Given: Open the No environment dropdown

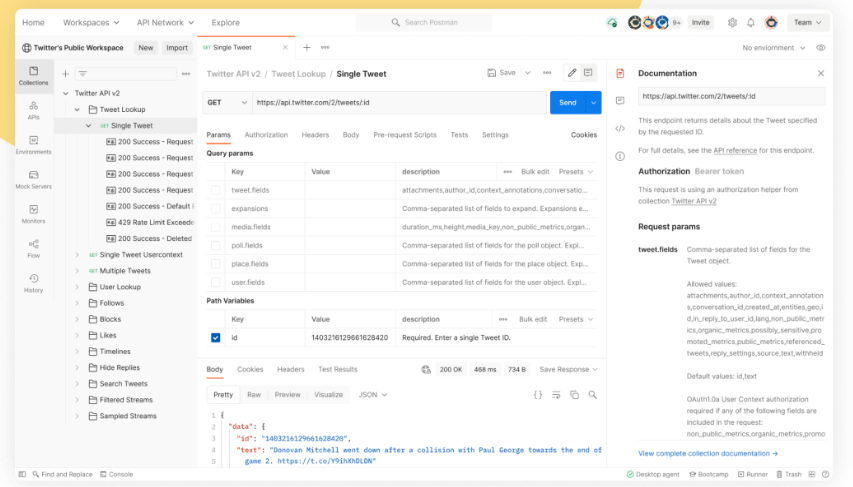Looking at the screenshot, I should point(774,48).
